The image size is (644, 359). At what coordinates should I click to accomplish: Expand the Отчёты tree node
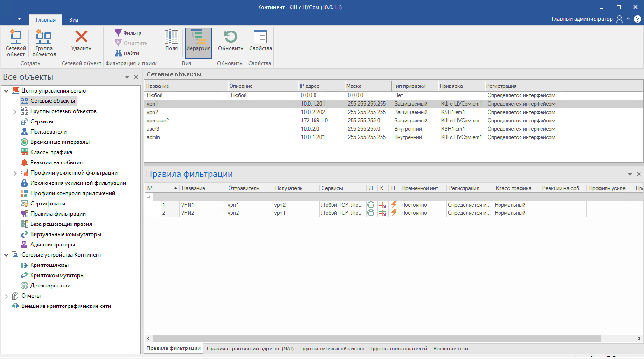click(x=7, y=296)
